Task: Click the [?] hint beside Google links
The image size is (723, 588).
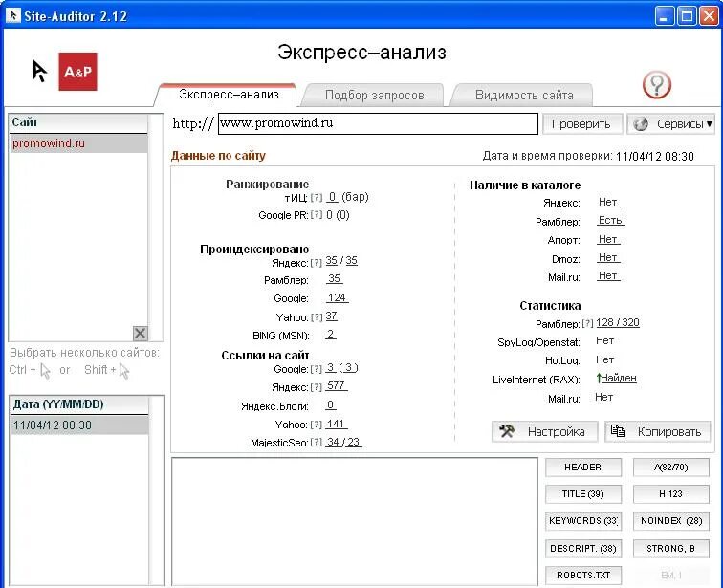Action: [x=317, y=369]
